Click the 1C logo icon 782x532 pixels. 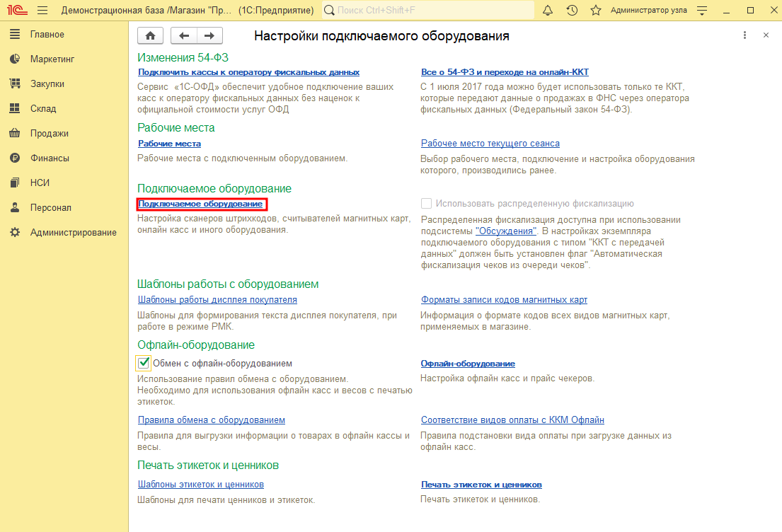pos(18,10)
